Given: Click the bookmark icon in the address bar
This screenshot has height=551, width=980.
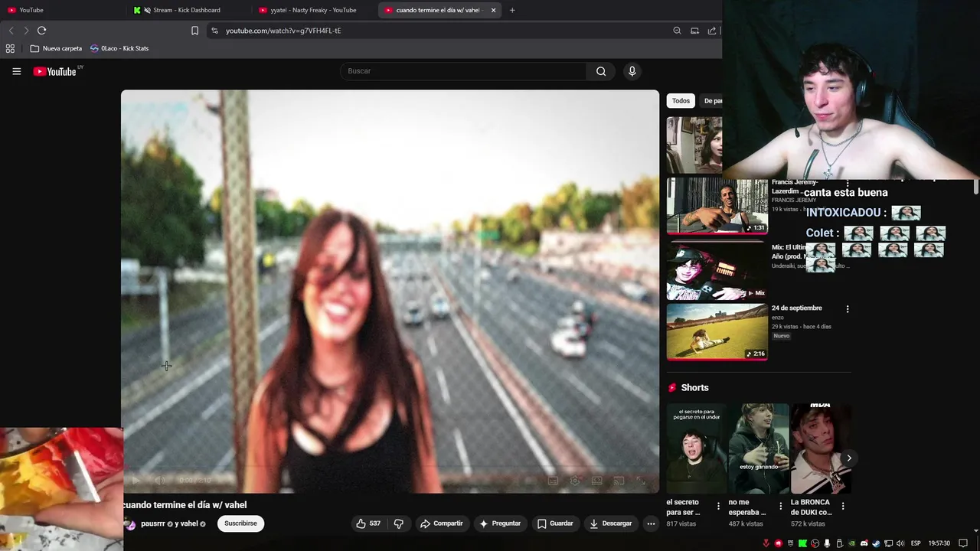Looking at the screenshot, I should point(194,31).
